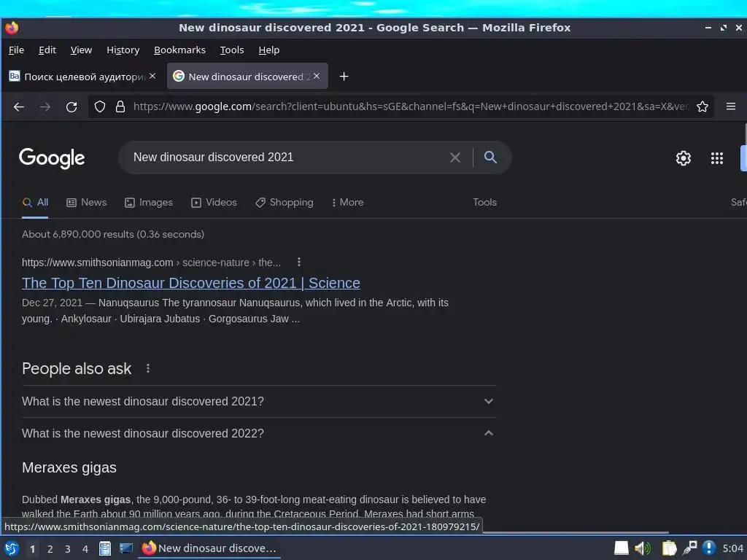Open Top Ten Dinosaur Discoveries link
Viewport: 747px width, 560px height.
pyautogui.click(x=191, y=283)
